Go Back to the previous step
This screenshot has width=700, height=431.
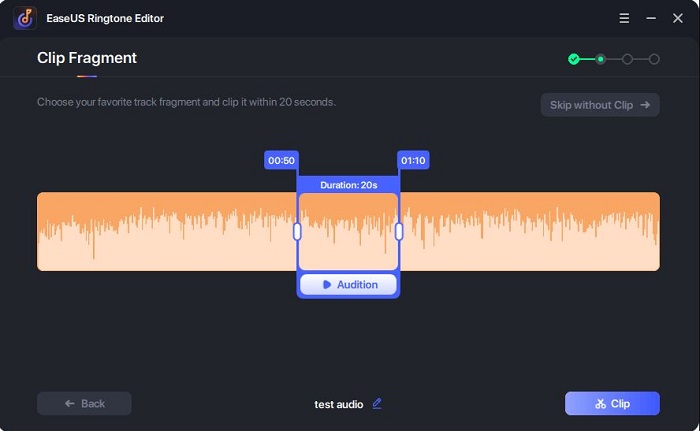pos(84,404)
